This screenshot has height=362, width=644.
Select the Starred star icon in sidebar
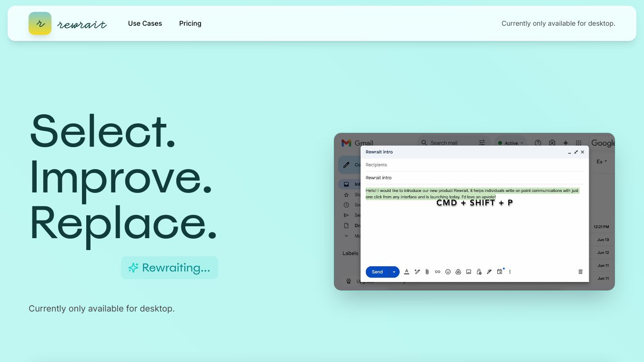pyautogui.click(x=346, y=195)
